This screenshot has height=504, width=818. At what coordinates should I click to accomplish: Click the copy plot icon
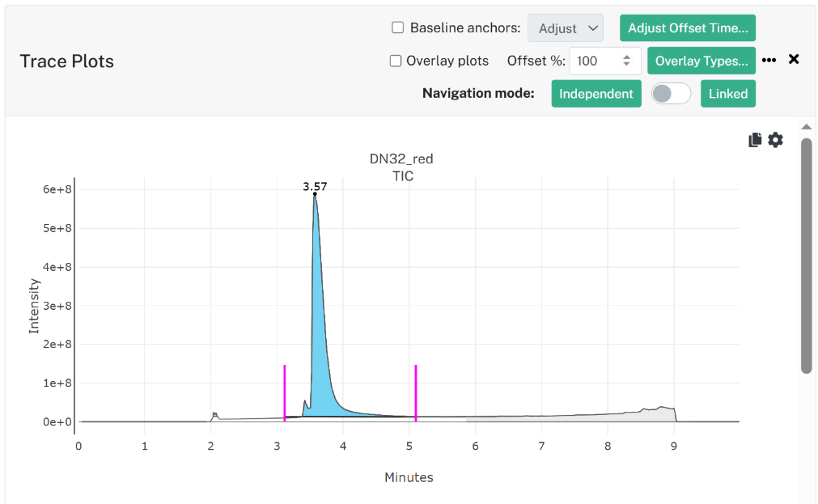pyautogui.click(x=755, y=140)
